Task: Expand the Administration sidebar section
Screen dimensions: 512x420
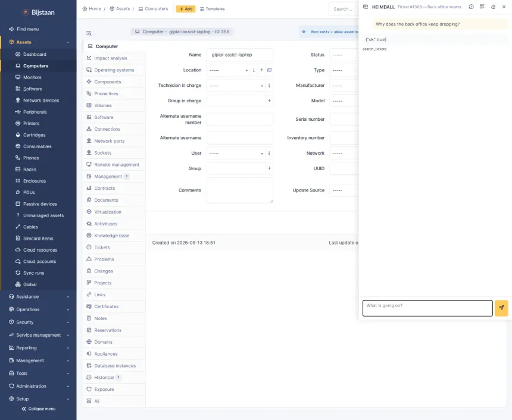Action: coord(39,386)
